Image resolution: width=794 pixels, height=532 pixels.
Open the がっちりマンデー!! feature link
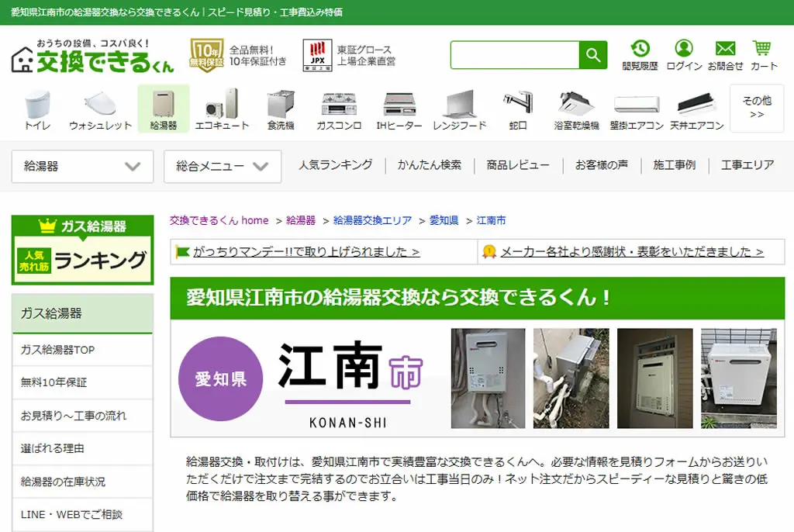[x=306, y=252]
